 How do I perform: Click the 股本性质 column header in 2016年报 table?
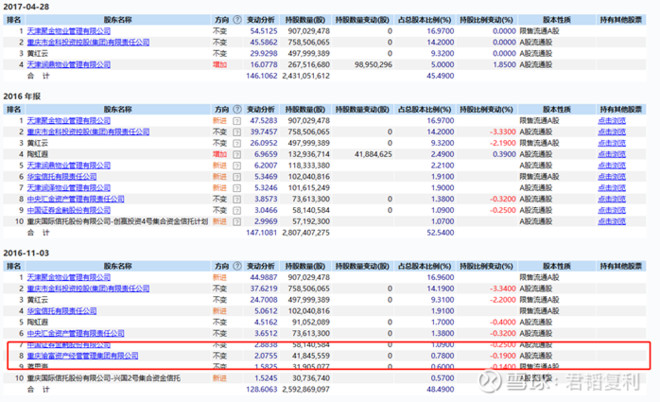point(556,109)
